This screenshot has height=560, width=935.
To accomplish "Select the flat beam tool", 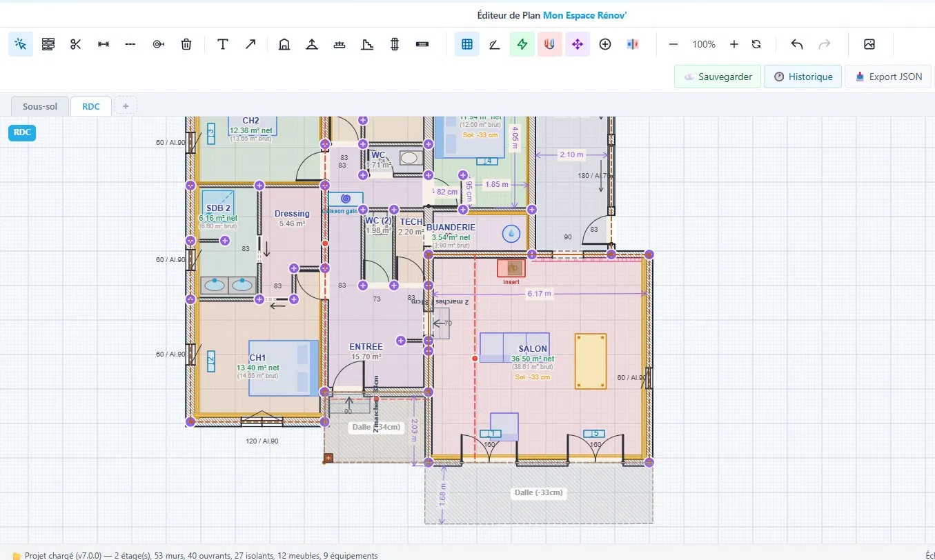I will point(422,44).
